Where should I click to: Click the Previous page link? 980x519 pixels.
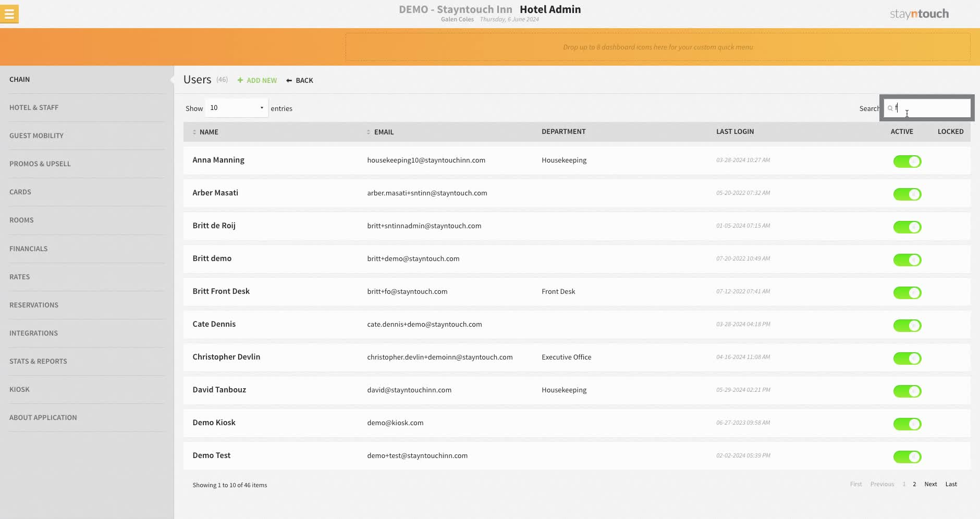click(882, 484)
